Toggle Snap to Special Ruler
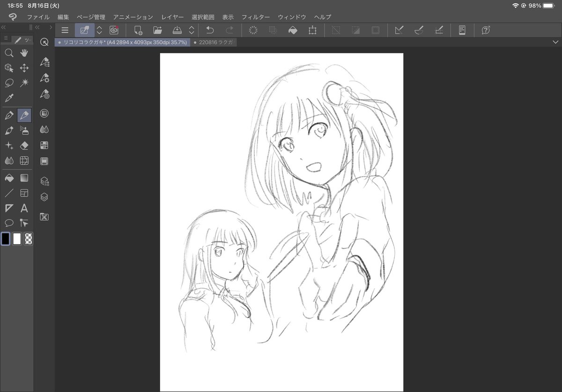This screenshot has width=562, height=392. coord(419,30)
